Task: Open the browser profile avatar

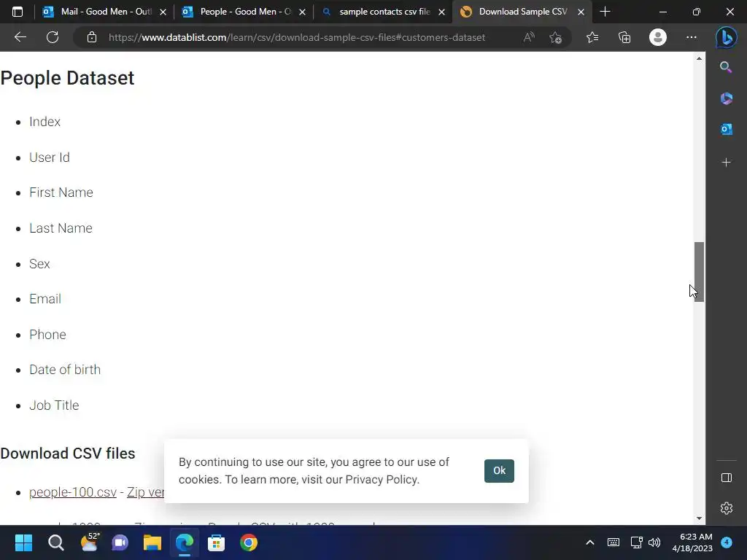Action: [658, 37]
